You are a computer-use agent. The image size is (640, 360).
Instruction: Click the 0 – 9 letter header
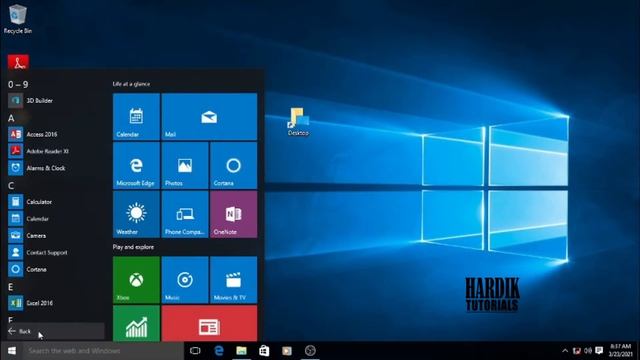pos(18,84)
